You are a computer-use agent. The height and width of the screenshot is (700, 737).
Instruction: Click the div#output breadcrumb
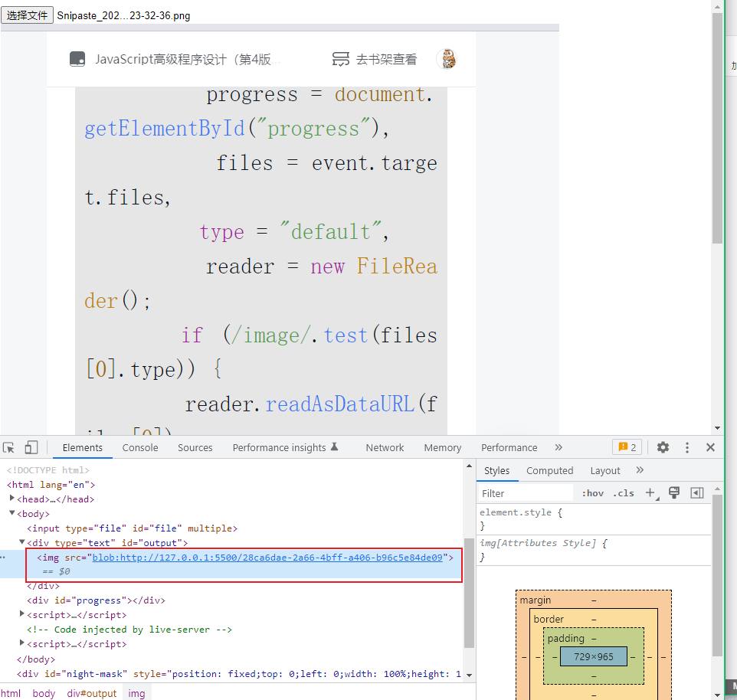coord(92,693)
